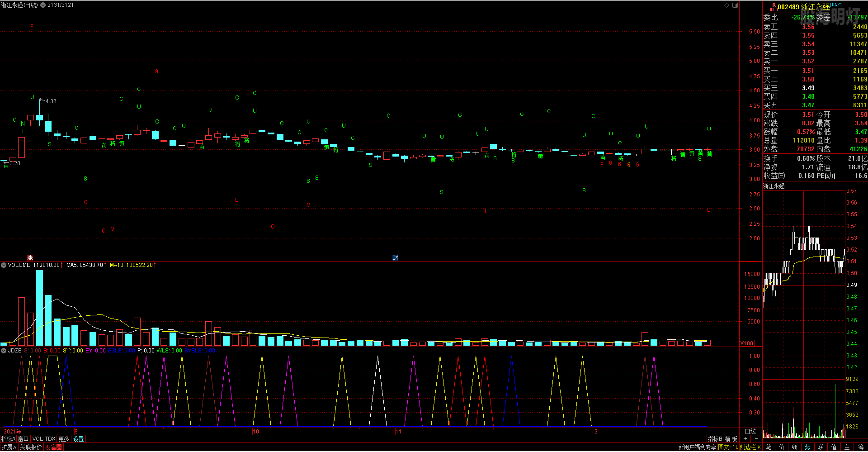Click the 4.36 high price label
868x452 pixels.
pyautogui.click(x=51, y=101)
